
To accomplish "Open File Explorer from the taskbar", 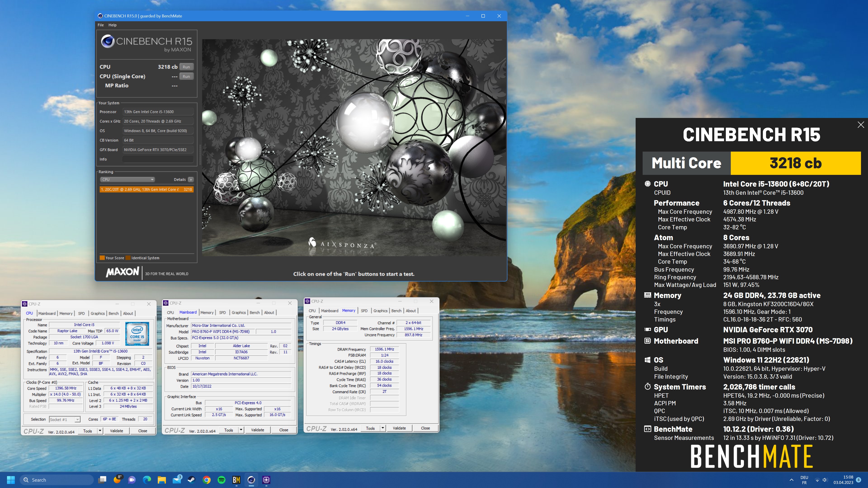I will point(162,480).
